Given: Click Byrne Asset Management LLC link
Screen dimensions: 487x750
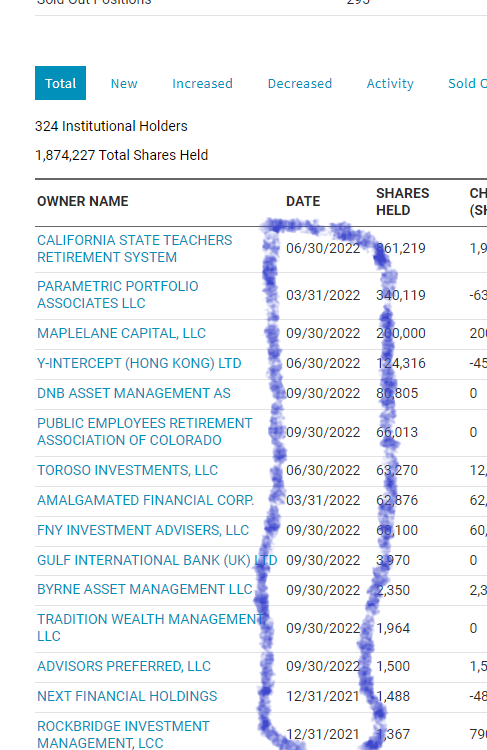Looking at the screenshot, I should click(x=144, y=589).
